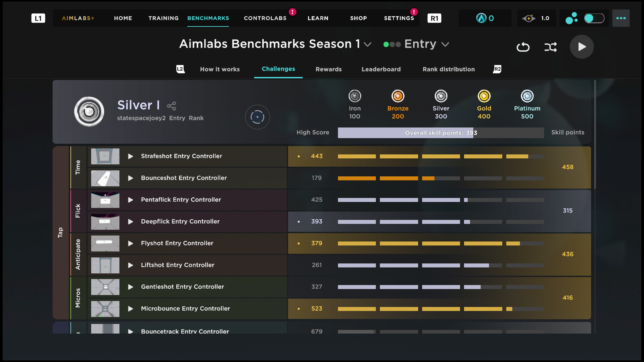Click the share icon next to Silver I
Screen dimensions: 644x362
tap(172, 106)
